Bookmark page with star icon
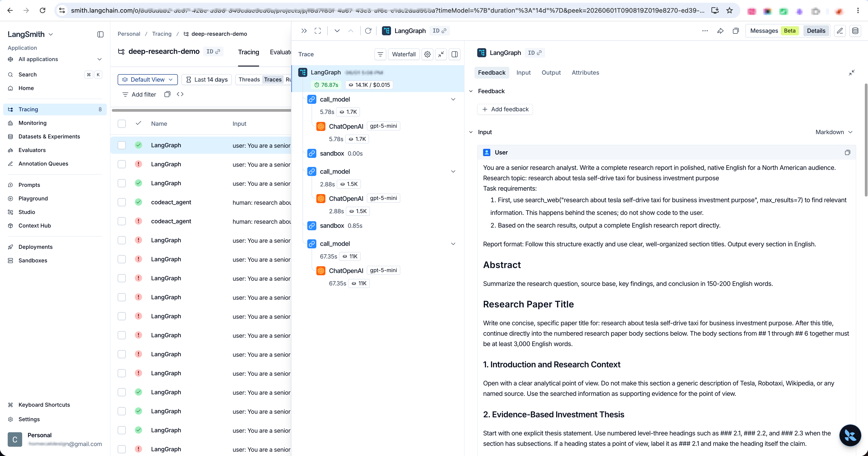The width and height of the screenshot is (868, 456). pyautogui.click(x=730, y=10)
